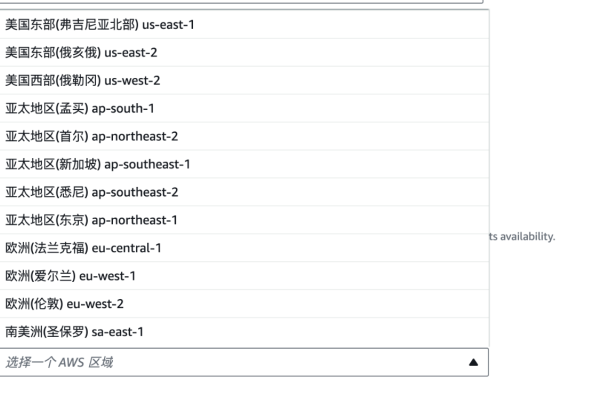This screenshot has width=600, height=400.
Task: Click the sa-east-1 region code text
Action: click(x=117, y=332)
